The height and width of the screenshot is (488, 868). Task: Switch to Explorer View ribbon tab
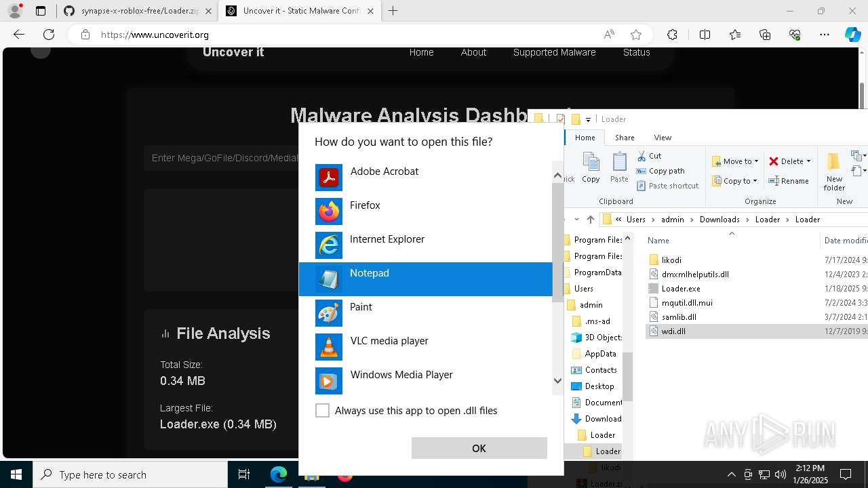(663, 138)
